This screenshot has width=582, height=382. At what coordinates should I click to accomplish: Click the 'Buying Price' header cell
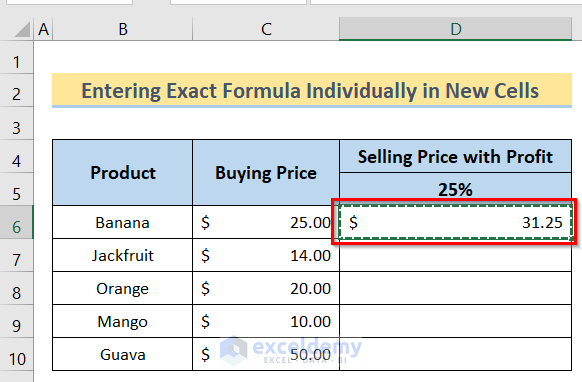(266, 173)
